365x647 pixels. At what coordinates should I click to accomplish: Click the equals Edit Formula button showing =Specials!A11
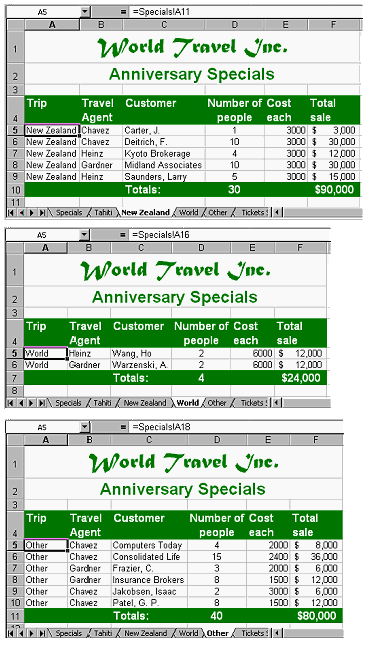coord(122,12)
